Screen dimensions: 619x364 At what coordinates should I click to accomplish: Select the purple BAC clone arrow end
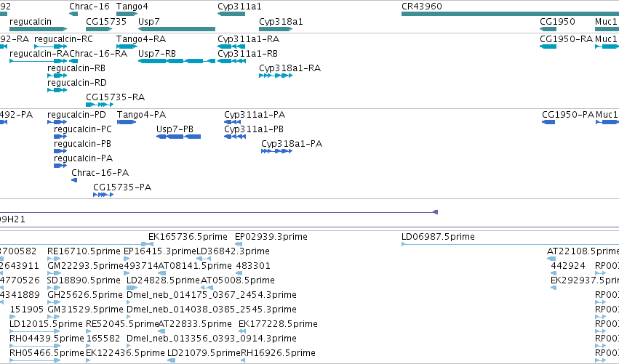point(436,212)
